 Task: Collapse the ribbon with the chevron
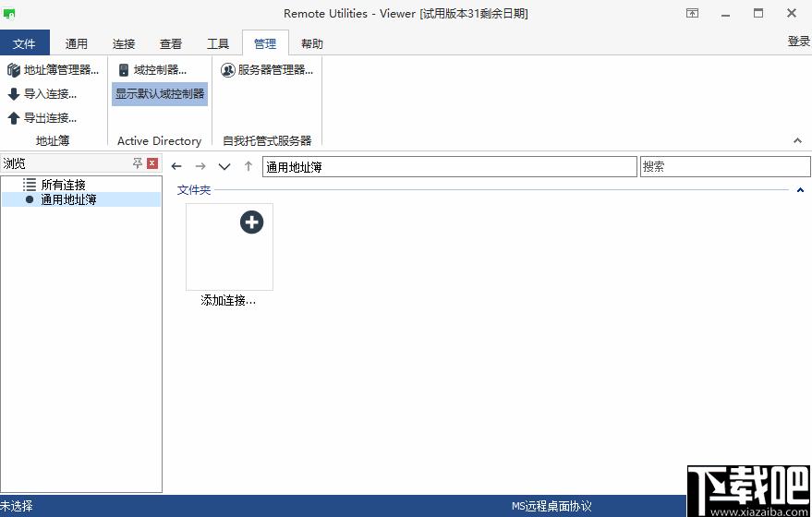click(x=797, y=140)
